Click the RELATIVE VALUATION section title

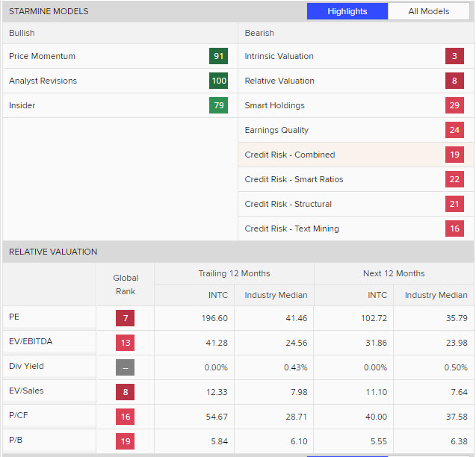[x=53, y=252]
